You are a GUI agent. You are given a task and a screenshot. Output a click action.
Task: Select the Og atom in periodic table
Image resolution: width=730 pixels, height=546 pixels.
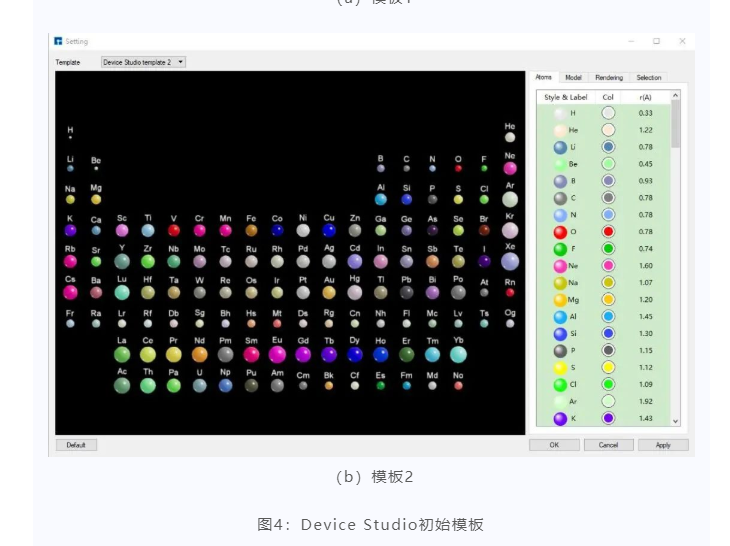(510, 323)
